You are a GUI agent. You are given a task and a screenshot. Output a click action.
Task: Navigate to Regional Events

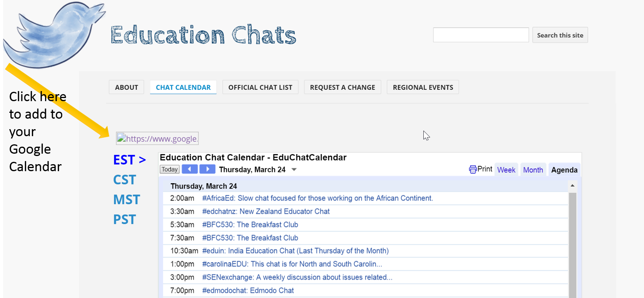click(423, 87)
